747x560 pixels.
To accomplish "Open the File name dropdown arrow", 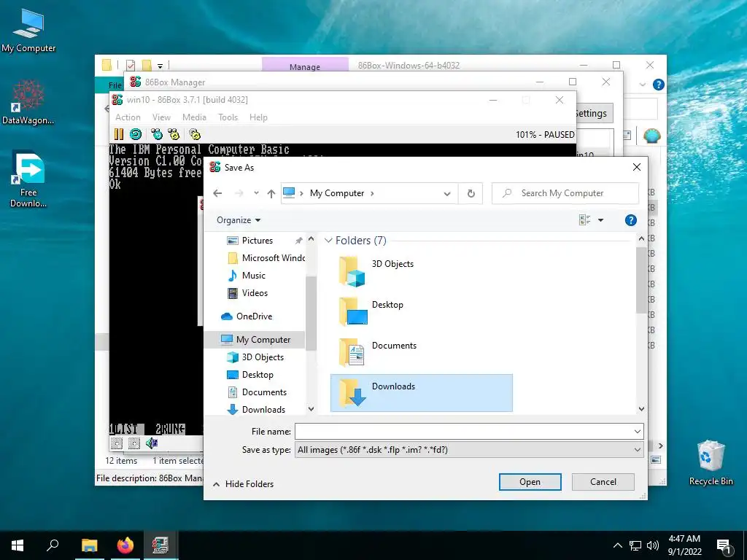I will tap(638, 432).
